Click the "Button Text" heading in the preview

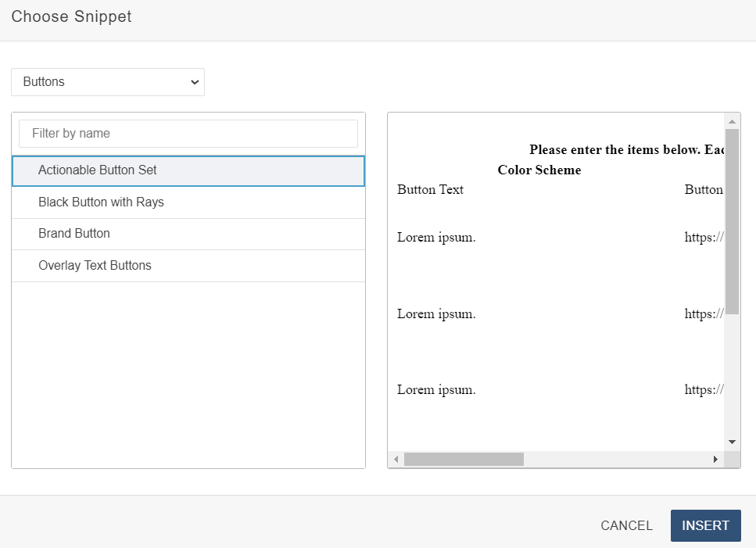click(x=430, y=189)
